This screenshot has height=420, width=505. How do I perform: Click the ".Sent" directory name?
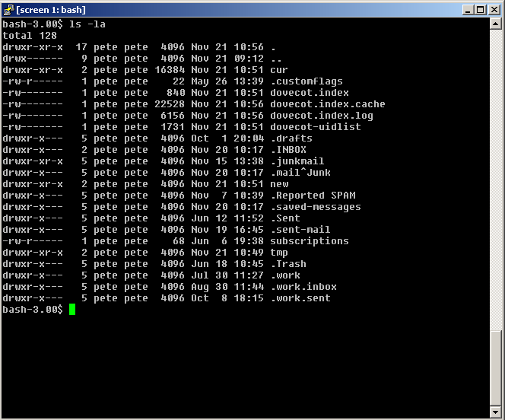tap(285, 218)
